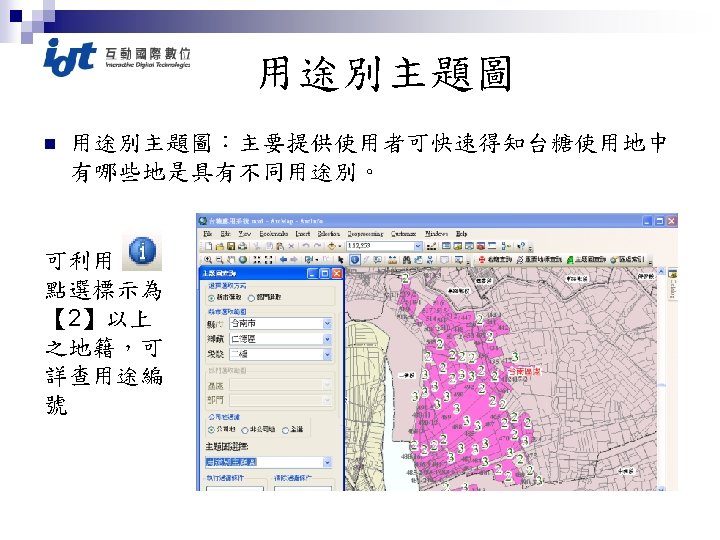Viewport: 720px width, 540px height.
Task: Select first land-type radio button
Action: [211, 430]
